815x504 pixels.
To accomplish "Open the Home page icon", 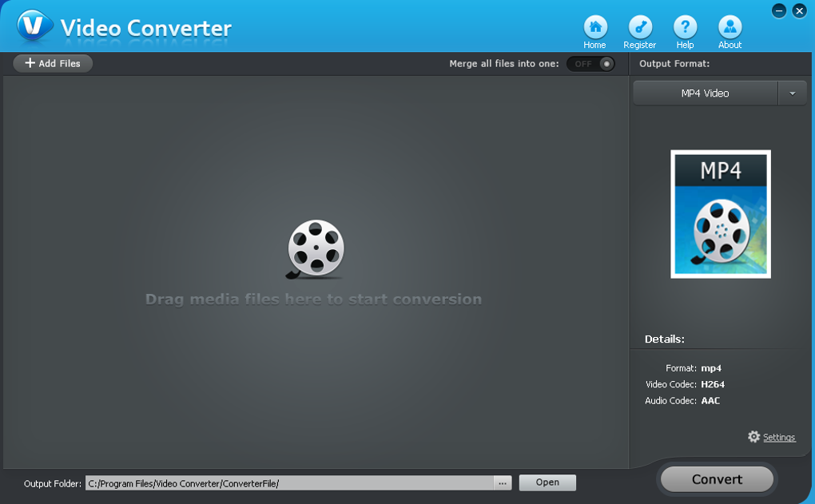I will pos(595,26).
